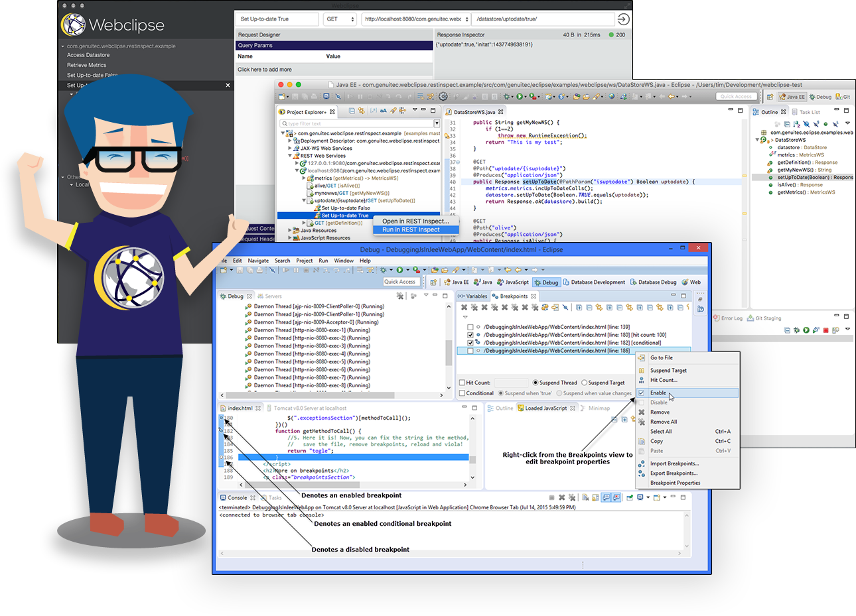Screen dimensions: 856x616
Task: Click the send request arrow in REST Inspect
Action: (x=623, y=19)
